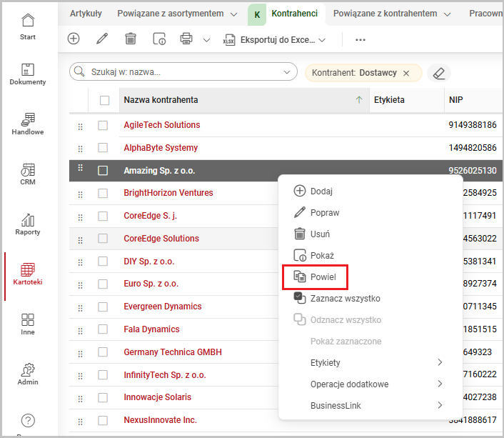Click the eraser clear-filters icon
The height and width of the screenshot is (438, 504).
point(439,73)
